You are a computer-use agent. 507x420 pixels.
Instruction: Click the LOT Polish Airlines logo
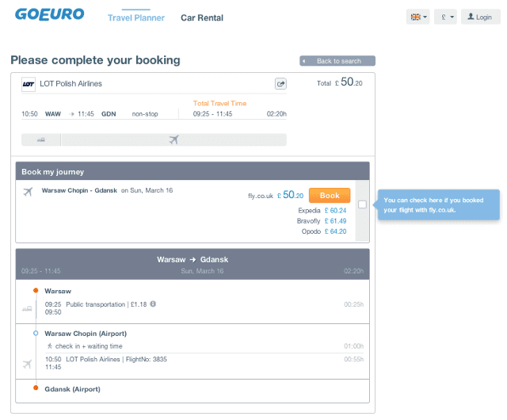pyautogui.click(x=29, y=84)
